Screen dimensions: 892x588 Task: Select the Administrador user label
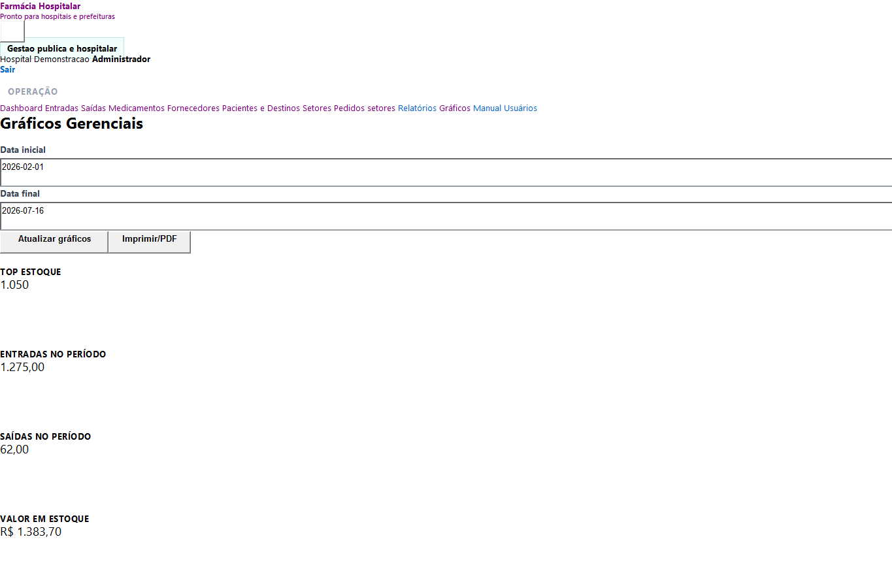(121, 59)
